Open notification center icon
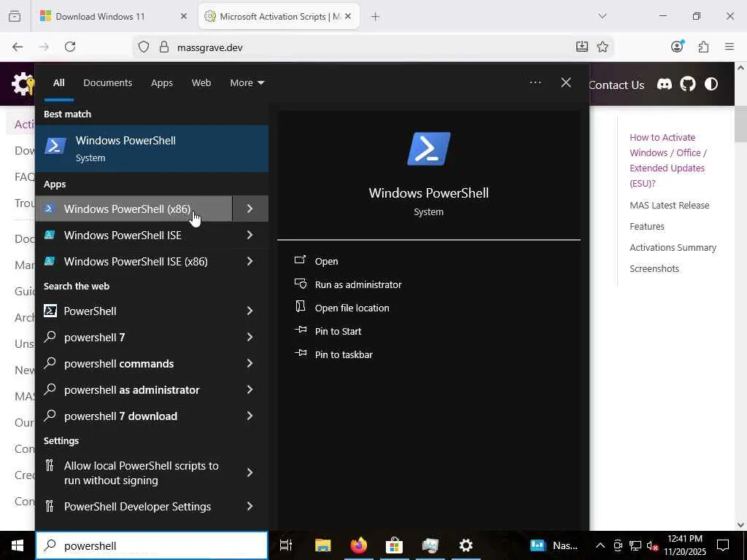Screen dimensions: 747x560 tap(723, 545)
